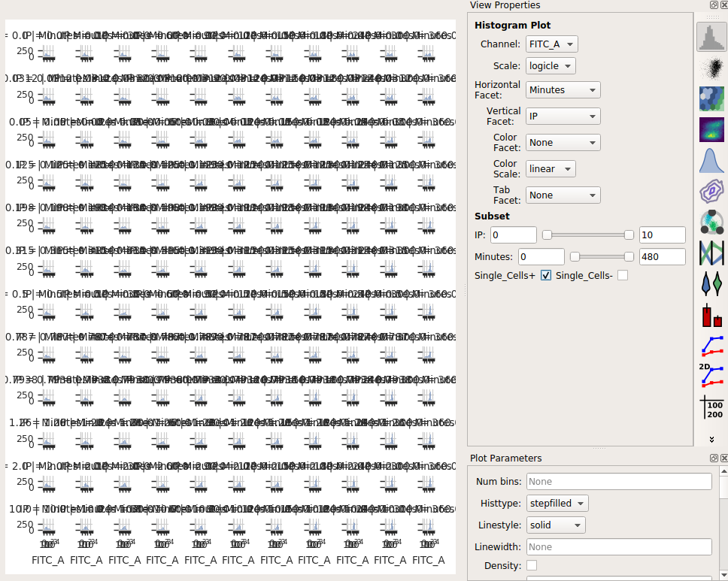Select the Scatterplot view icon

(711, 68)
